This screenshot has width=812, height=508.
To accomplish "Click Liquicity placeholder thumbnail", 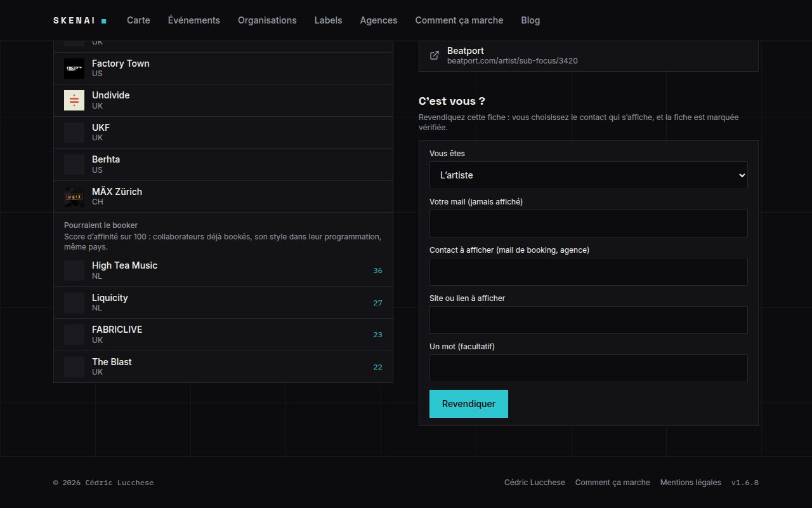I will pyautogui.click(x=74, y=303).
